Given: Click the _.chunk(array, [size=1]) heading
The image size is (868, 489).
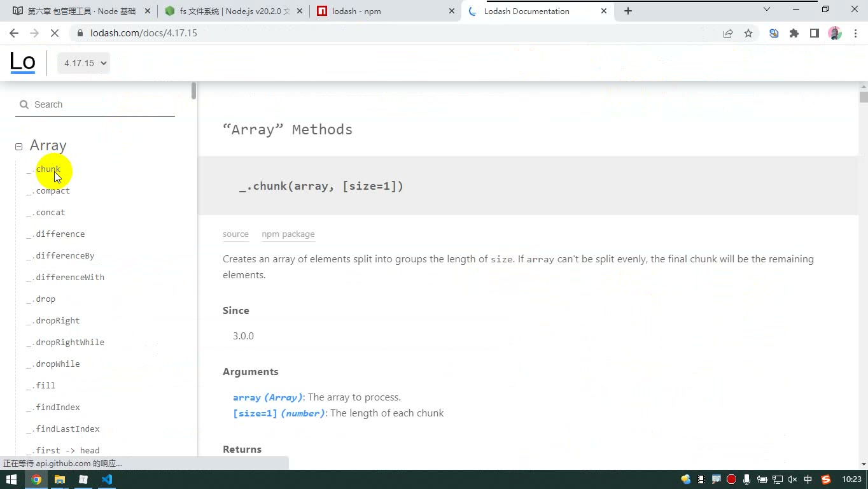Looking at the screenshot, I should click(x=321, y=187).
